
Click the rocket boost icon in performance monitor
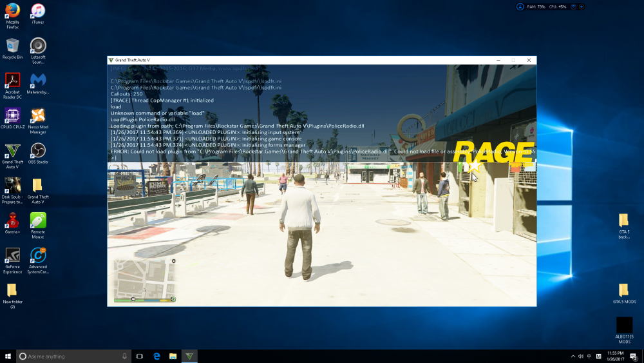pos(520,6)
